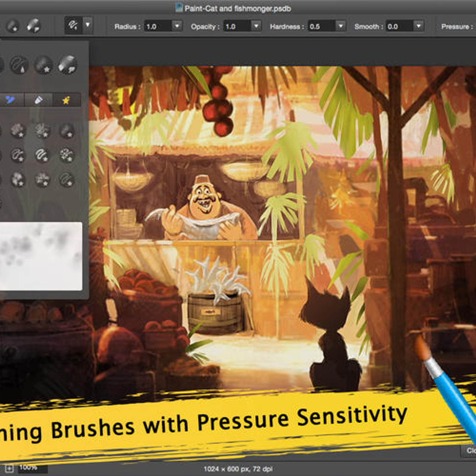This screenshot has width=476, height=476.
Task: Pick the thin scribble brush in second grid row
Action: 18,155
